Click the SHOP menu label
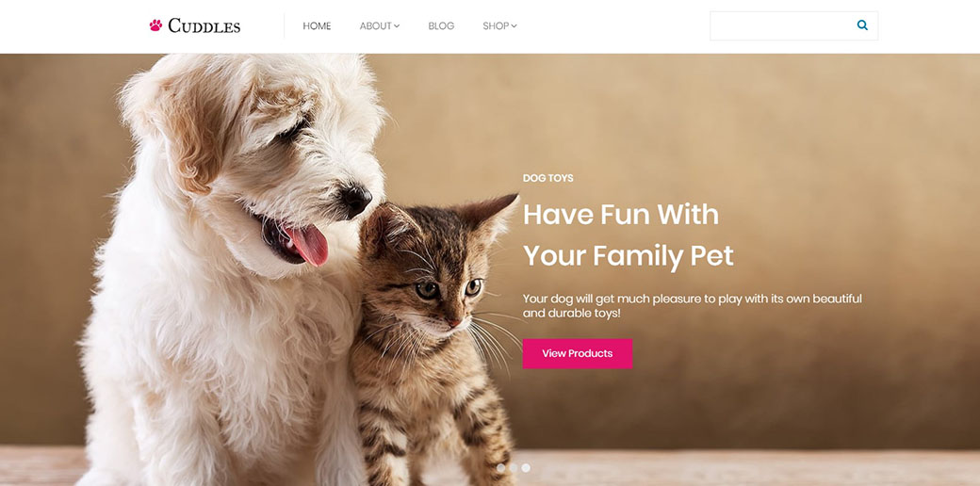The width and height of the screenshot is (980, 486). point(496,26)
